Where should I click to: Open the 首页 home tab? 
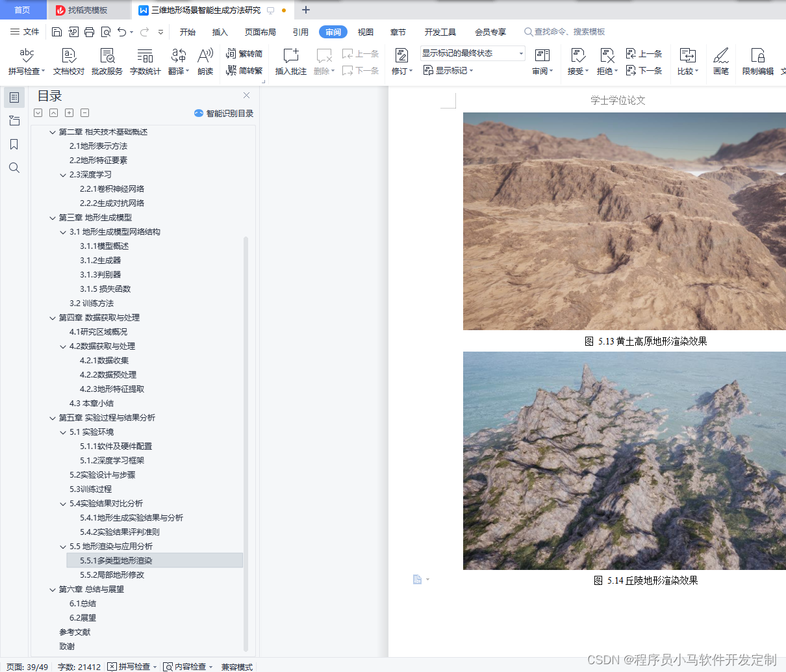[23, 10]
